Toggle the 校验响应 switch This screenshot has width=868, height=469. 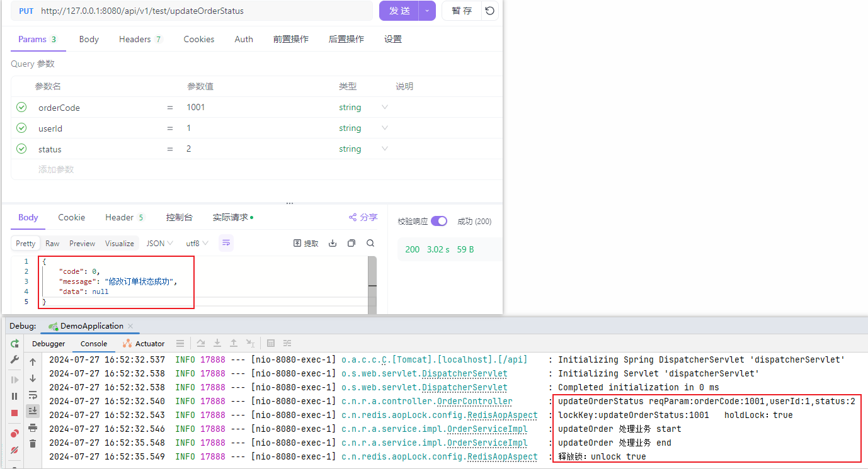click(x=439, y=221)
